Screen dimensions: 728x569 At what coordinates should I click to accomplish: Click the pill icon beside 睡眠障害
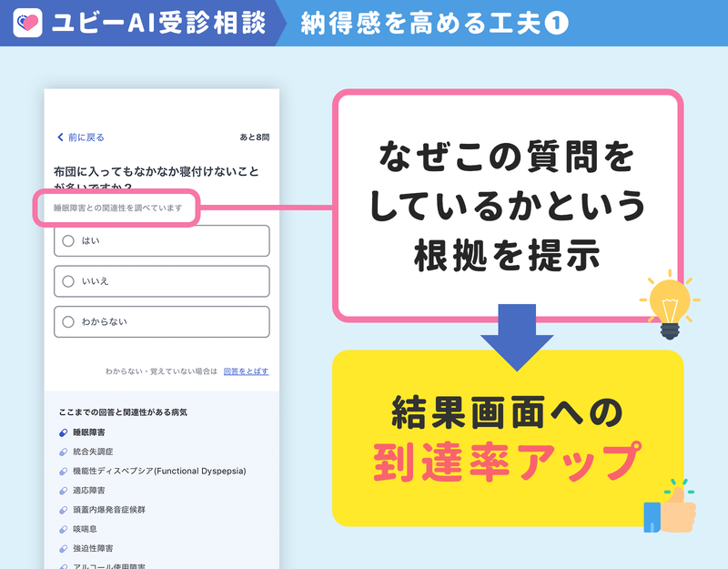[x=64, y=432]
